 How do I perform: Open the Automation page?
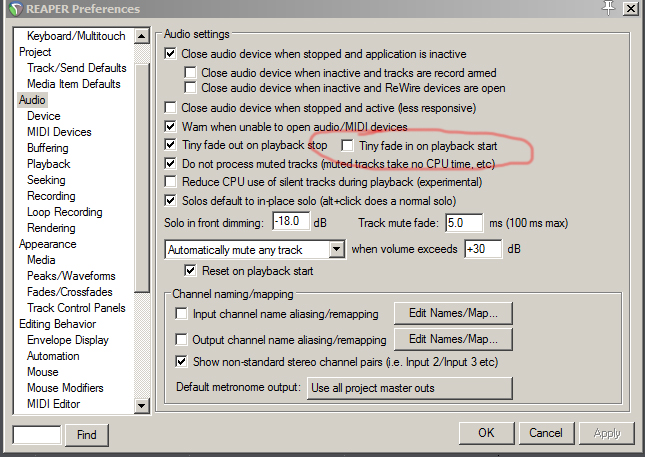[x=53, y=356]
